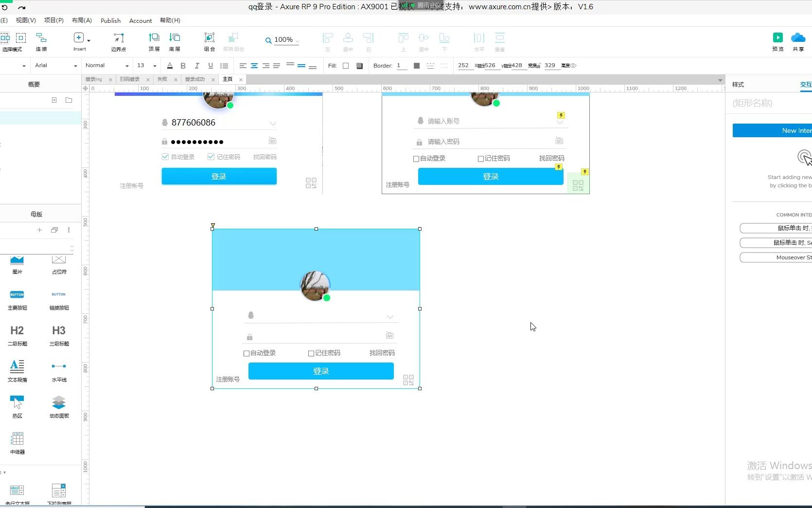
Task: Toggle underline formatting
Action: pos(211,66)
